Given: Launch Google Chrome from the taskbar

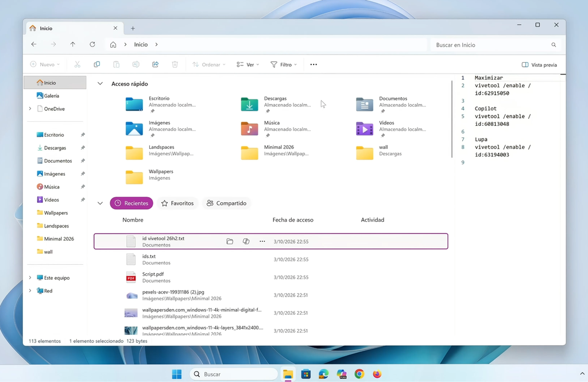Looking at the screenshot, I should [359, 374].
